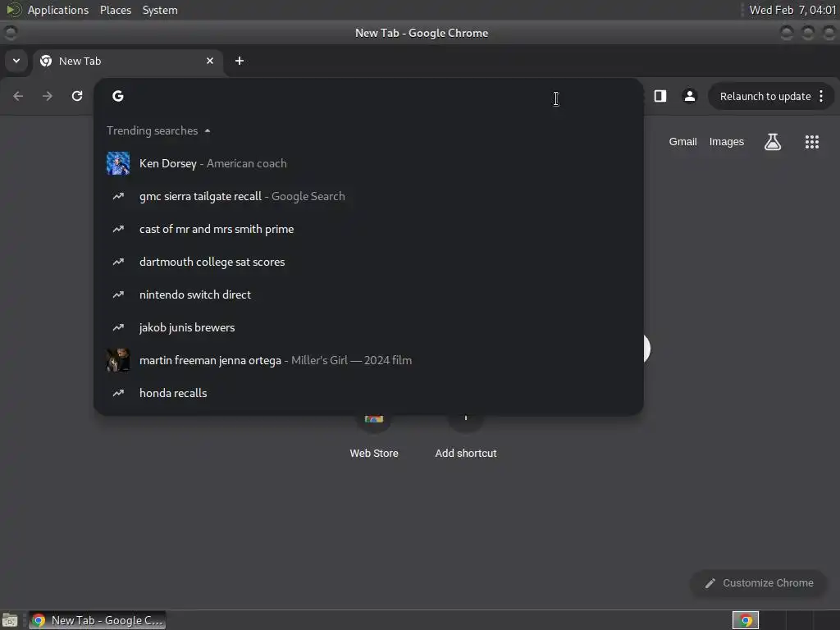This screenshot has width=840, height=630.
Task: Open Search Labs flask icon
Action: [773, 142]
